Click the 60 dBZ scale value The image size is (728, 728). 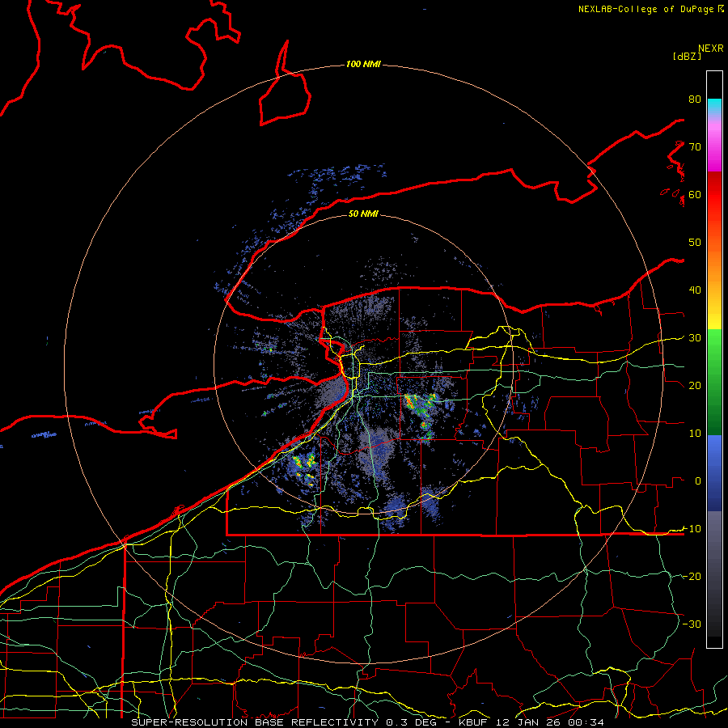tap(695, 194)
